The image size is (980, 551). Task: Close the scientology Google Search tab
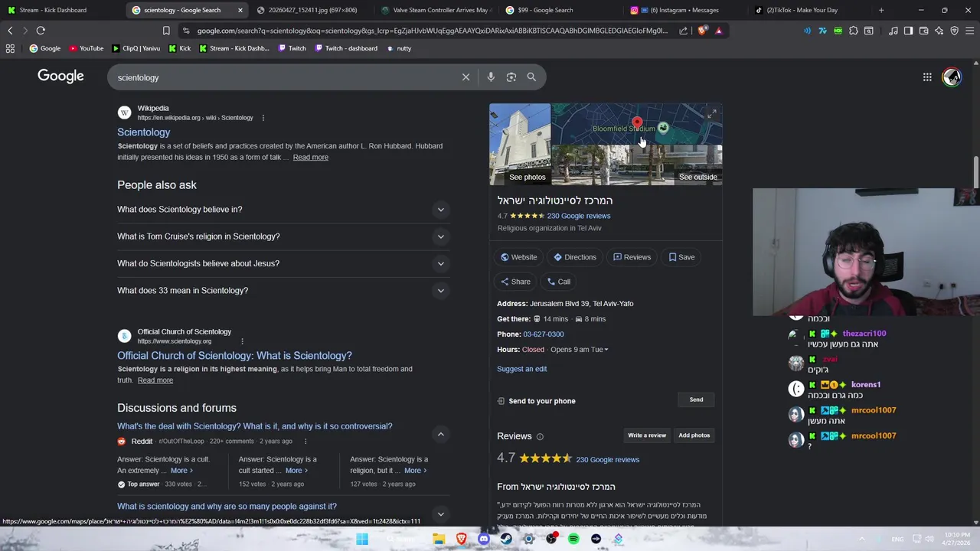tap(240, 10)
